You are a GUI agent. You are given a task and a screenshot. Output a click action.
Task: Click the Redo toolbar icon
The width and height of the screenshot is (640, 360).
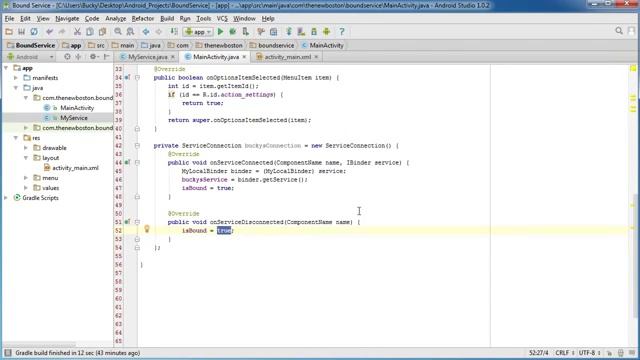coord(62,31)
